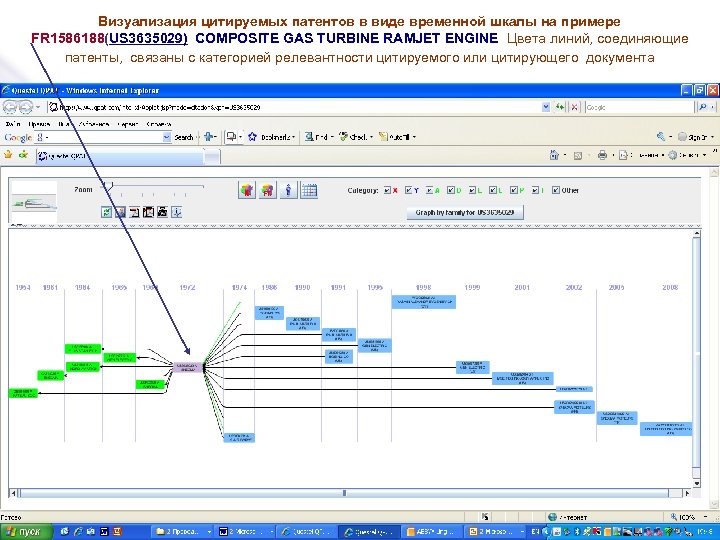The height and width of the screenshot is (540, 720).
Task: Click the browser Forward arrow
Action: pyautogui.click(x=25, y=107)
